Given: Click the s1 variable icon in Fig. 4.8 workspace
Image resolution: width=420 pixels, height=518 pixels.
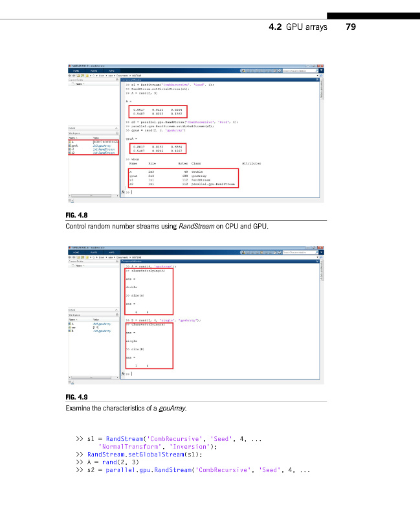Looking at the screenshot, I should 69,150.
